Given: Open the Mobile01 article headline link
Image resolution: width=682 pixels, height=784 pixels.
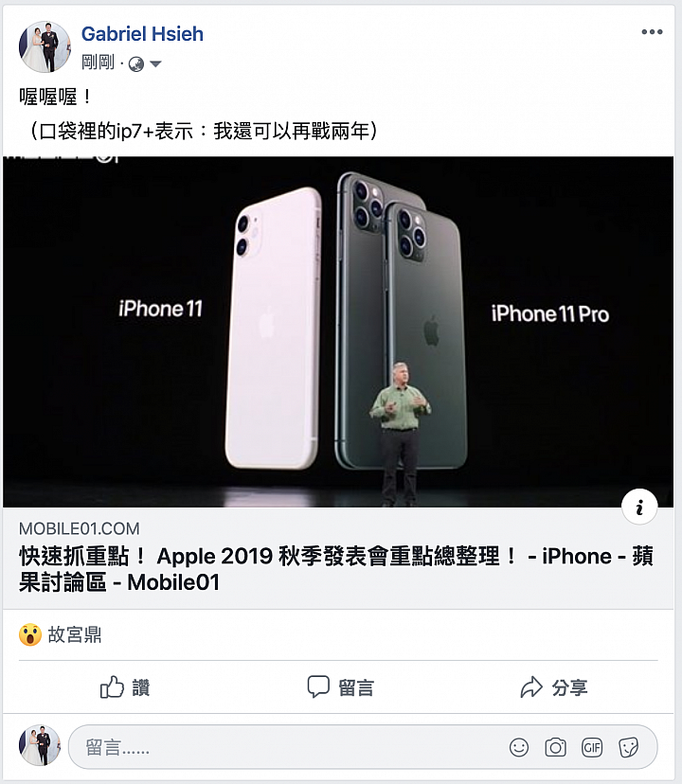Looking at the screenshot, I should pos(335,569).
